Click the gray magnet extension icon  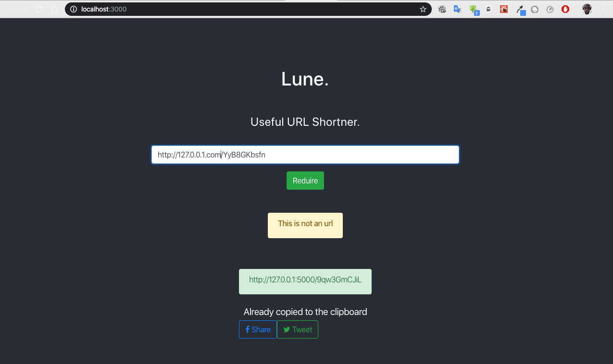[550, 9]
